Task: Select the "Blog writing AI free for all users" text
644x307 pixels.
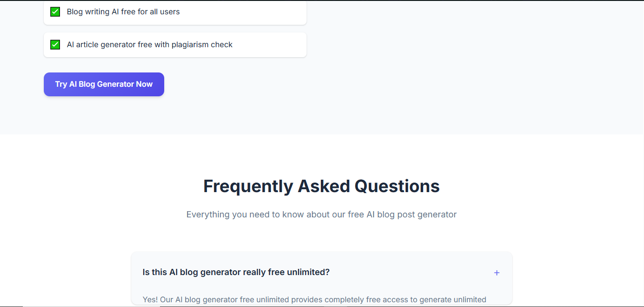Action: coord(123,12)
